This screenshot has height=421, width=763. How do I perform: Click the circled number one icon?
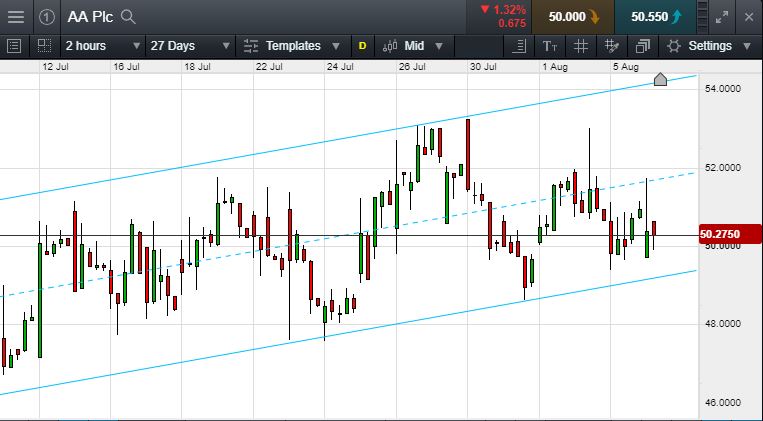[x=47, y=16]
